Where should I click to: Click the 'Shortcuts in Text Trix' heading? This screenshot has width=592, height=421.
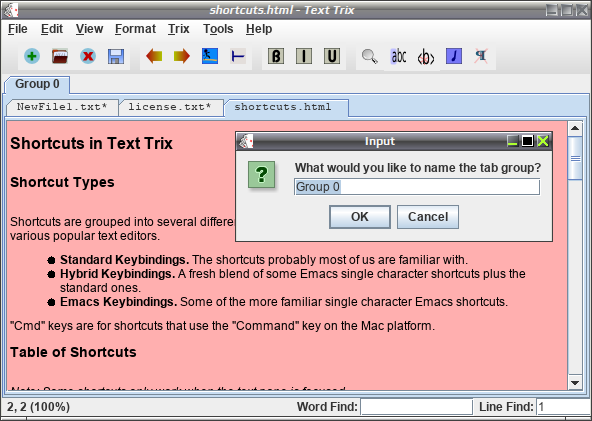(x=91, y=143)
